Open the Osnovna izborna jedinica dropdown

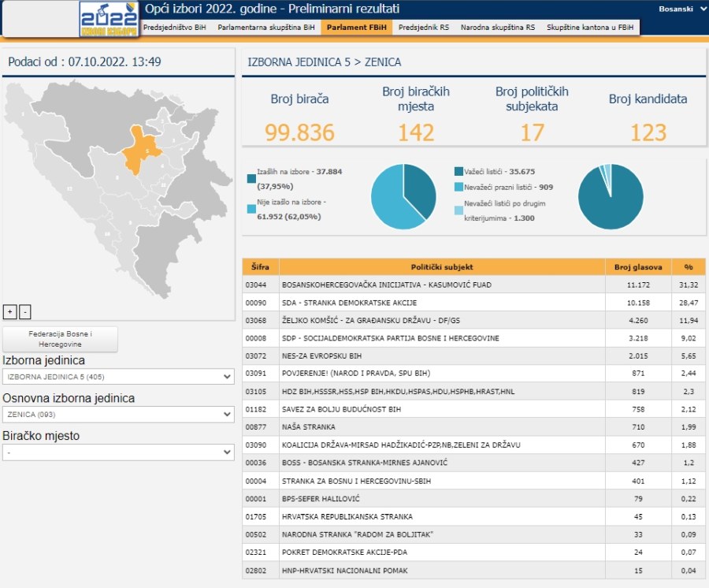pos(118,414)
